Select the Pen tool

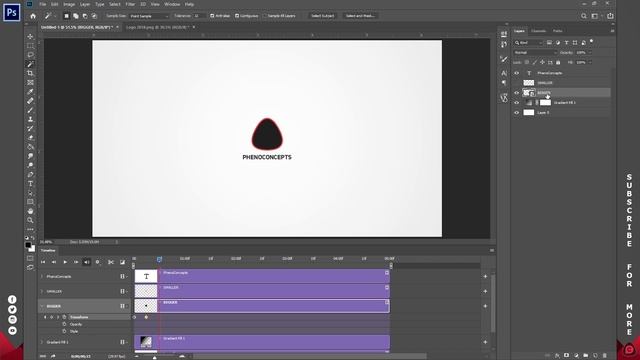[x=30, y=175]
